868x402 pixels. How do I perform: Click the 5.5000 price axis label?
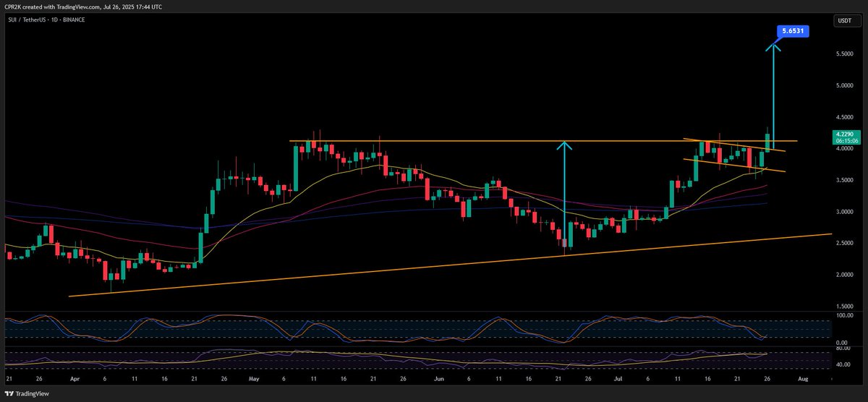844,54
